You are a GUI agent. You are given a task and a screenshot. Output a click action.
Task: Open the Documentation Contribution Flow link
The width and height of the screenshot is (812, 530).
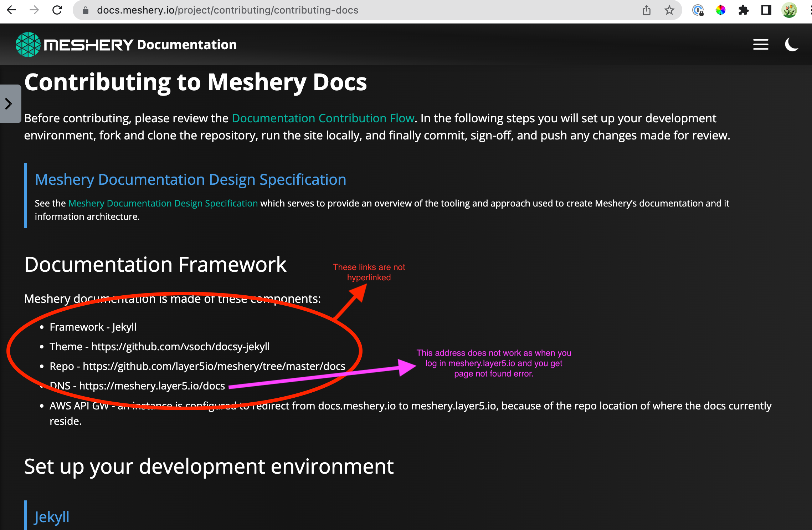(x=323, y=118)
